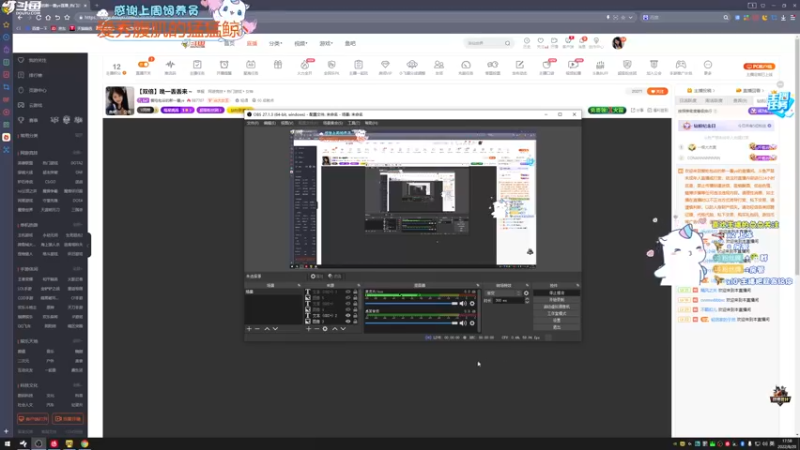Open the 分类 dropdown in the Douyu navigation

(276, 43)
